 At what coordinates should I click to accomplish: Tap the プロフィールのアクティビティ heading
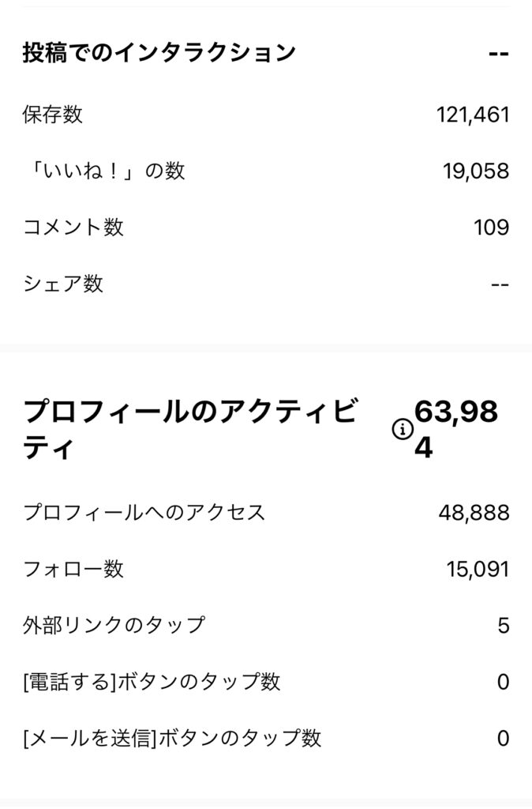pyautogui.click(x=189, y=429)
